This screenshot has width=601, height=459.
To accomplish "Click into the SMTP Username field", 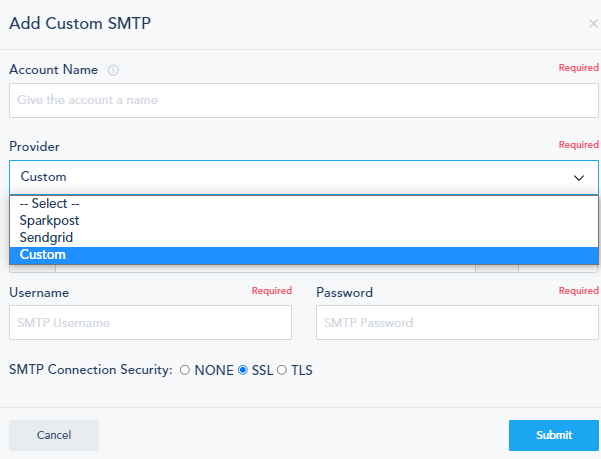I will tap(150, 323).
